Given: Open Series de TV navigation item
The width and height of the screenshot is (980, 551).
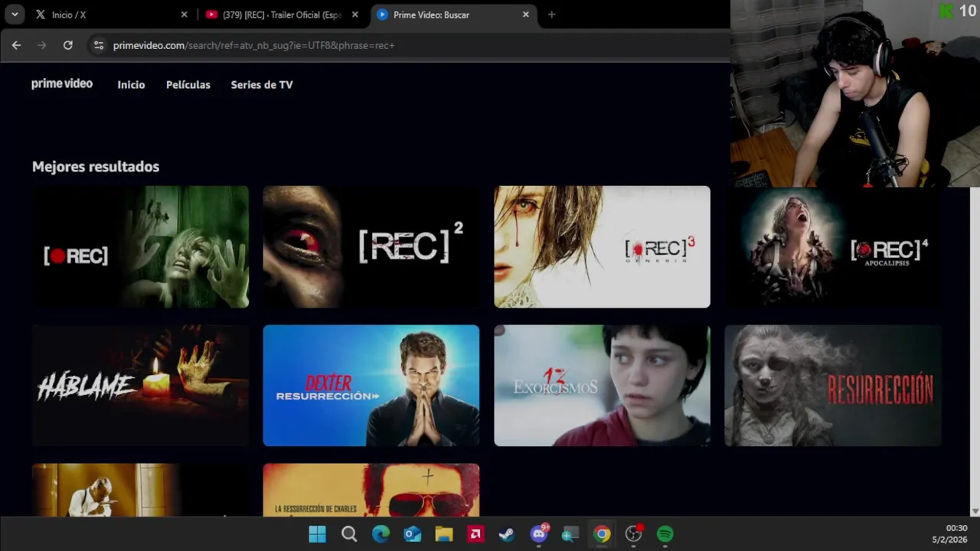Looking at the screenshot, I should tap(262, 85).
